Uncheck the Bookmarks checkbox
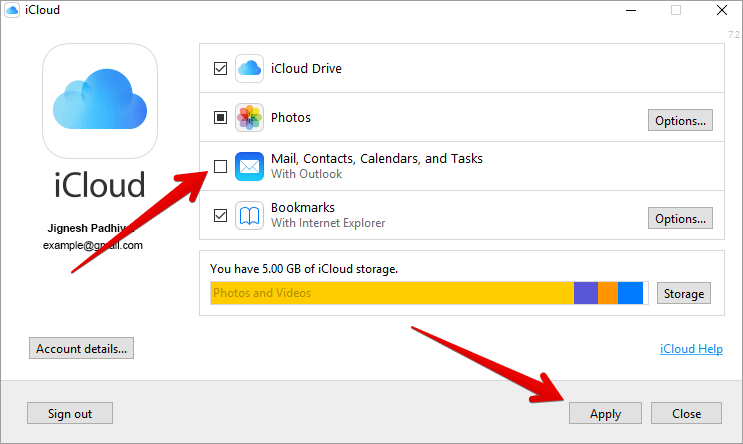This screenshot has height=444, width=743. 220,216
